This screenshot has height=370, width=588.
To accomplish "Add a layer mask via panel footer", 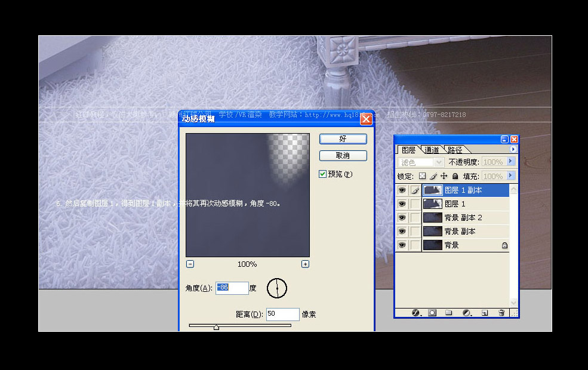I will point(432,313).
